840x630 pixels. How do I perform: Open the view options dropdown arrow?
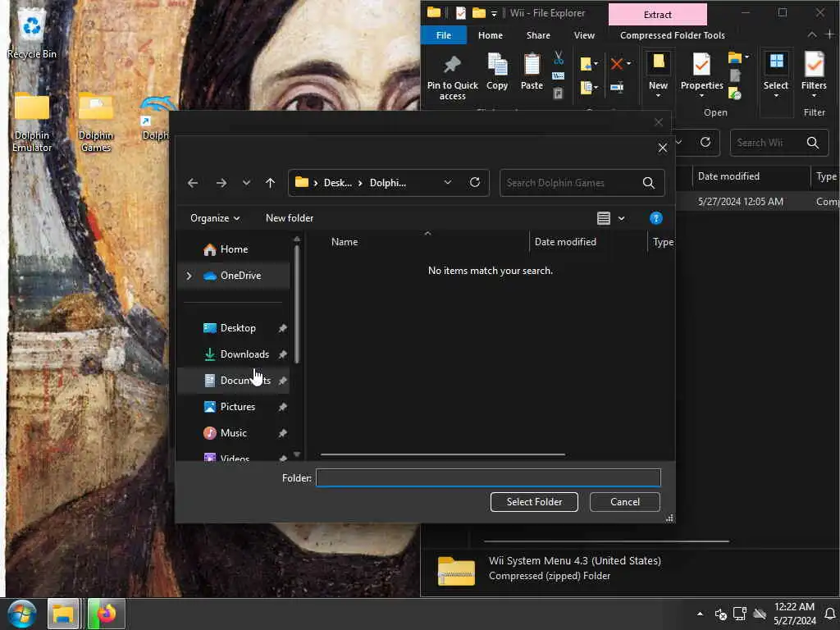[621, 218]
